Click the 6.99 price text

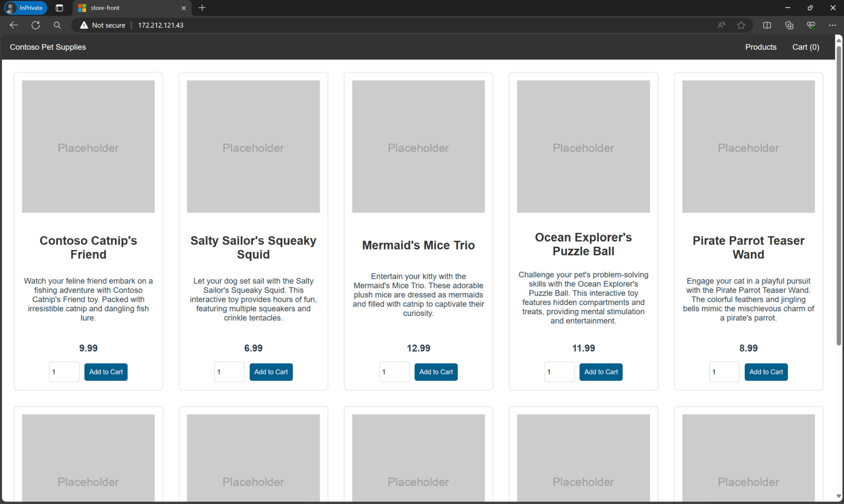click(253, 348)
